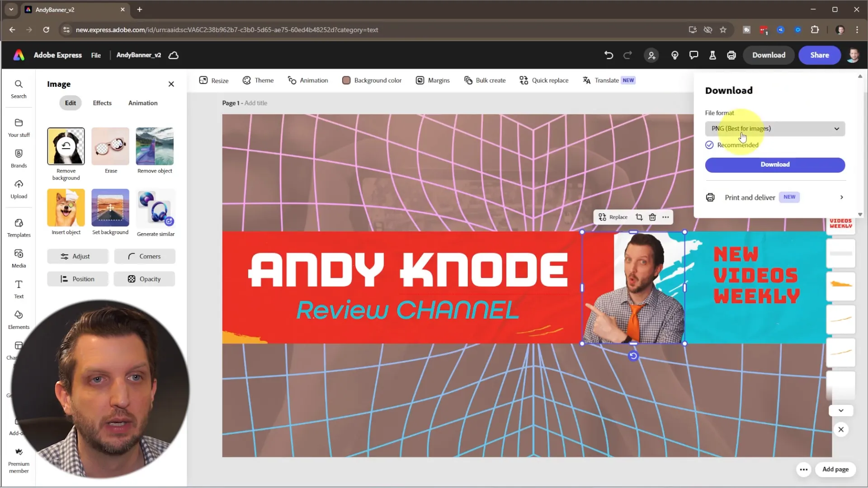This screenshot has height=488, width=868.
Task: Open Resize in the top toolbar
Action: click(x=214, y=80)
